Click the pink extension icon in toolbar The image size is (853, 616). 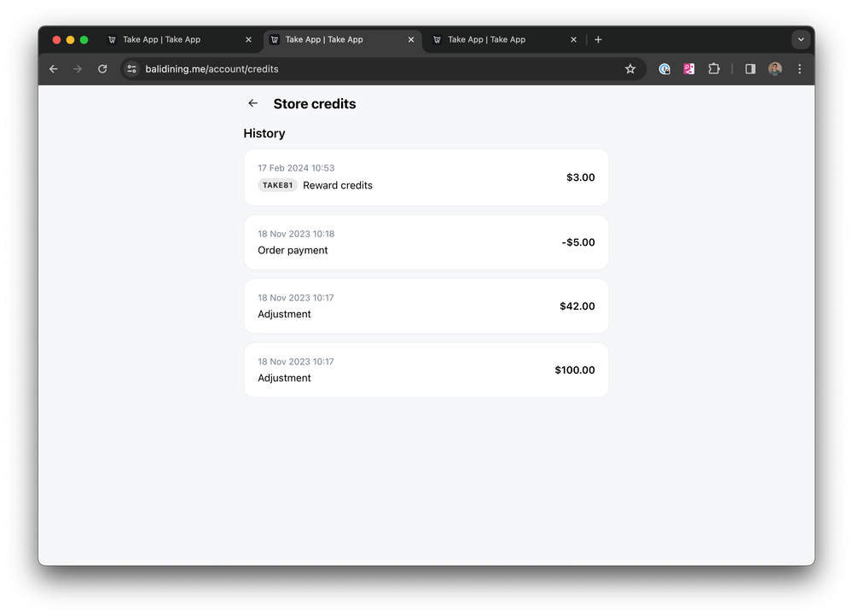(689, 69)
